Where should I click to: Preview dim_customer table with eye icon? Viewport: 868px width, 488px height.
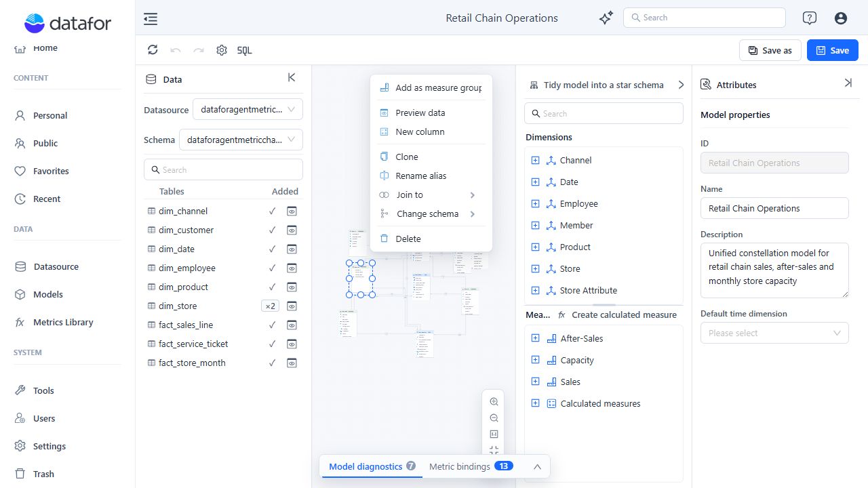pyautogui.click(x=292, y=230)
